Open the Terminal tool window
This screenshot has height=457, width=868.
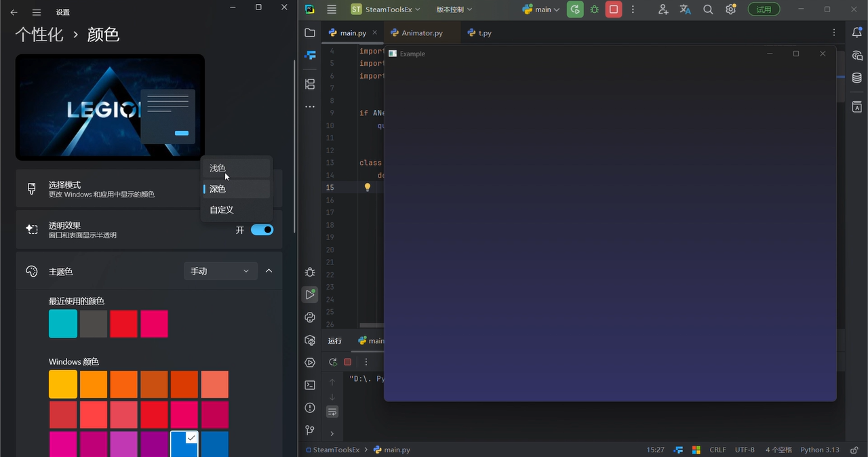310,385
